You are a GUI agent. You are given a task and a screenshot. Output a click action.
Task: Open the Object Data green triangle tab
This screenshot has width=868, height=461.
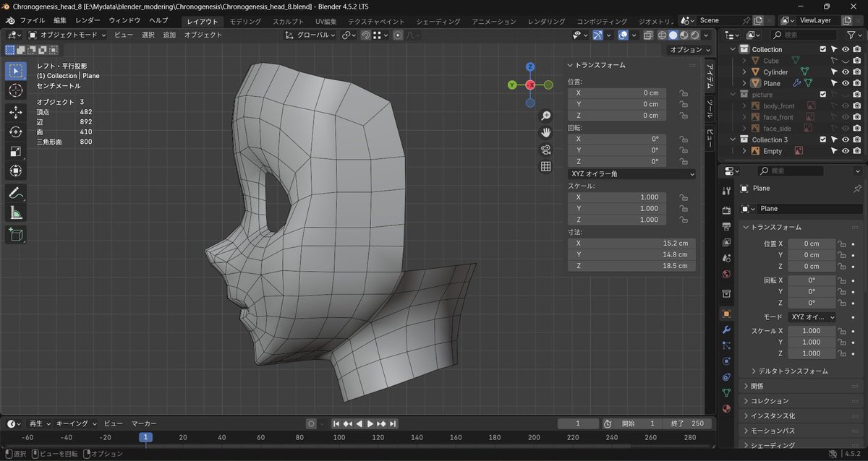[x=727, y=392]
